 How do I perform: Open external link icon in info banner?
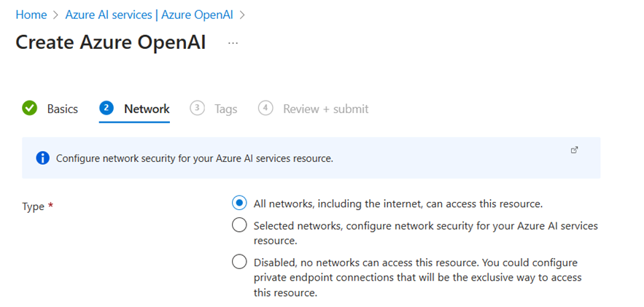574,150
